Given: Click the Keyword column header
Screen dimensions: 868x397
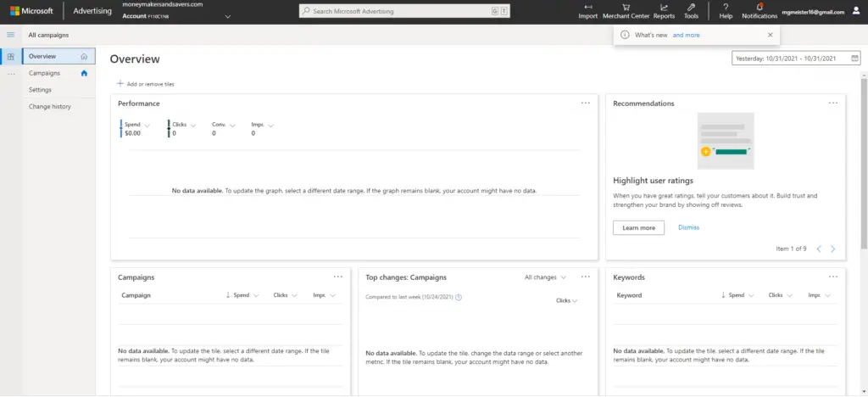Looking at the screenshot, I should click(630, 296).
